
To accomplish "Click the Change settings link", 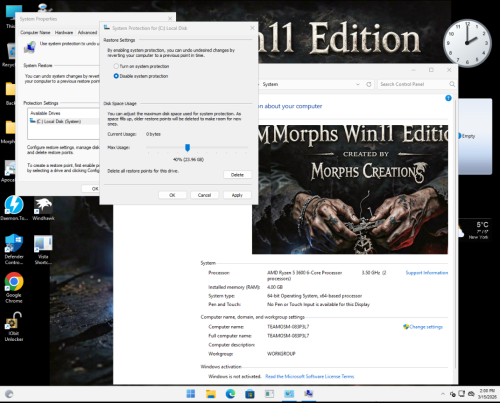I will click(x=426, y=327).
